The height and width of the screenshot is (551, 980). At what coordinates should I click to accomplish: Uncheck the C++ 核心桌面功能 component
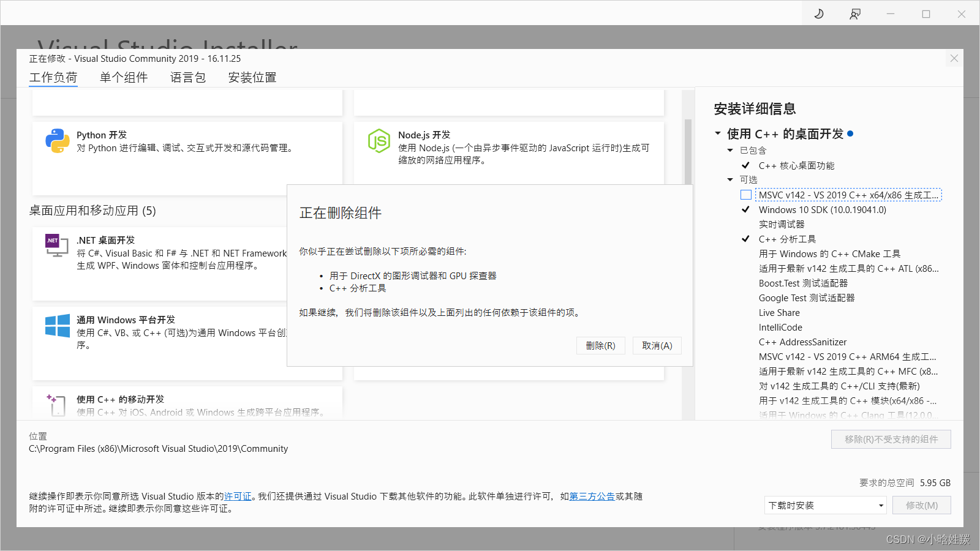(745, 165)
